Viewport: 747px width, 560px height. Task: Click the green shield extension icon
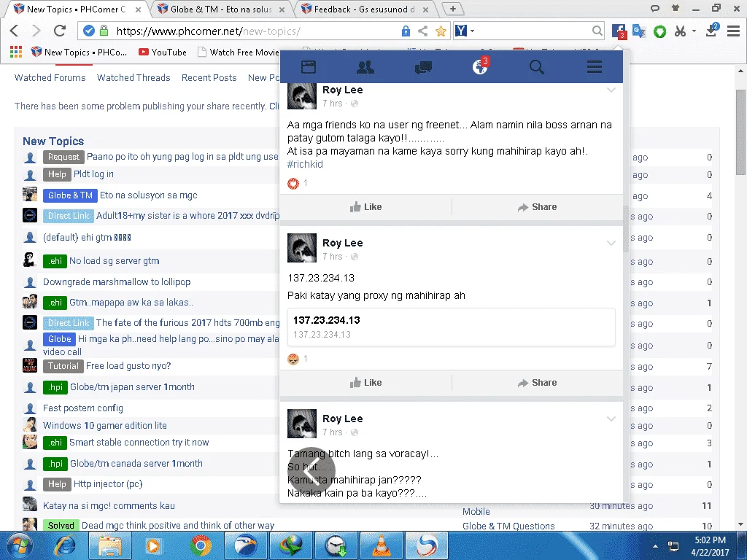click(659, 31)
